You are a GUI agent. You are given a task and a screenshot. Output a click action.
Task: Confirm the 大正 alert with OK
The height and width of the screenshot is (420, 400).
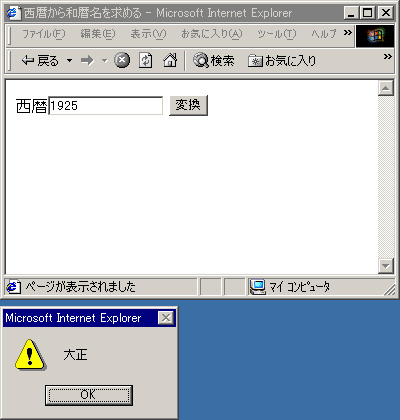pos(89,395)
